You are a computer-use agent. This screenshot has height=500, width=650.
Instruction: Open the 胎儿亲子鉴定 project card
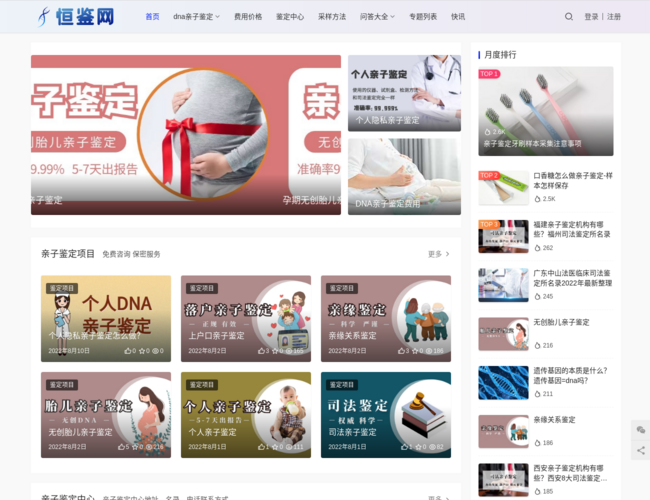point(106,415)
